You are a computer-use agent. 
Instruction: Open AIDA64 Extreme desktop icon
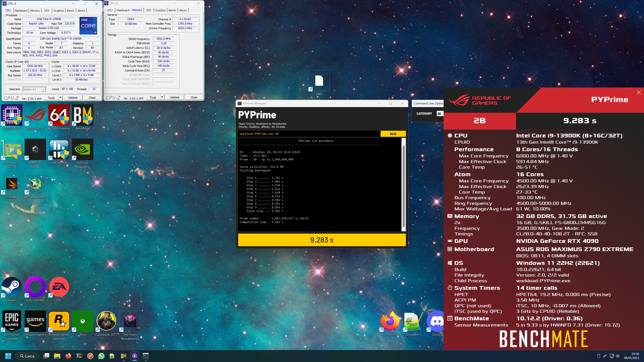[59, 117]
